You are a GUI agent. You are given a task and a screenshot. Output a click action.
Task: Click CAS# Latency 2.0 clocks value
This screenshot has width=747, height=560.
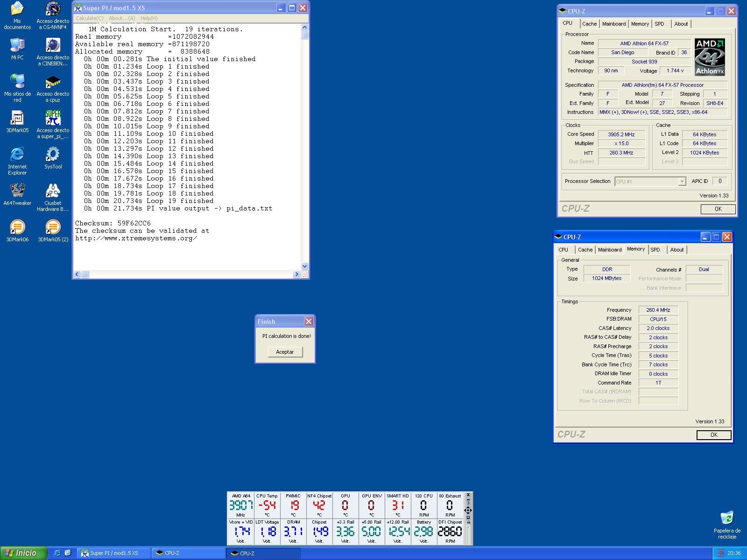(x=658, y=328)
